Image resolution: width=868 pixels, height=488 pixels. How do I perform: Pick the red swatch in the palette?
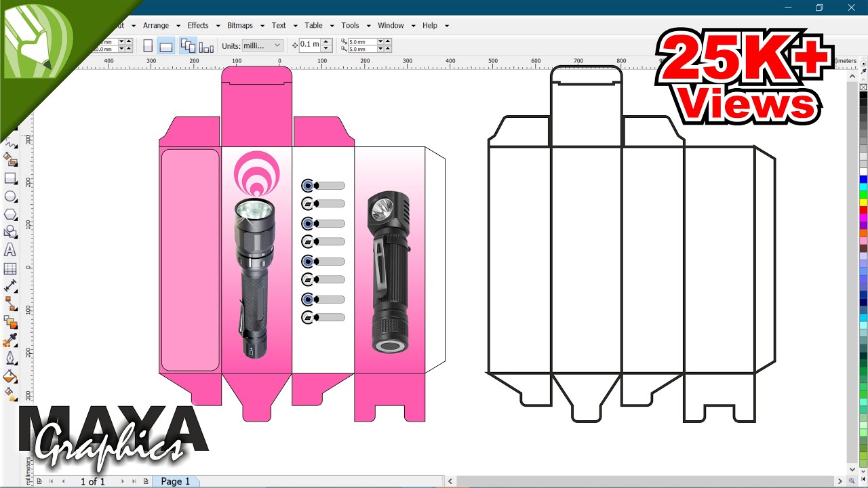pos(863,210)
